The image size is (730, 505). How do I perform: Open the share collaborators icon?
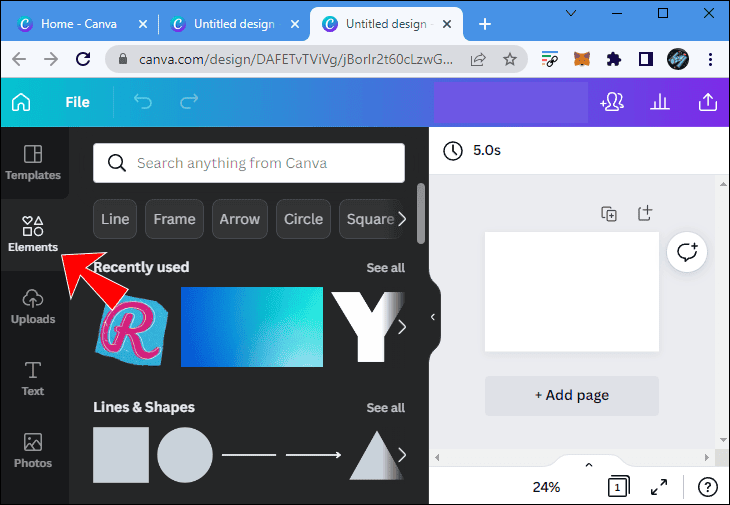point(611,102)
